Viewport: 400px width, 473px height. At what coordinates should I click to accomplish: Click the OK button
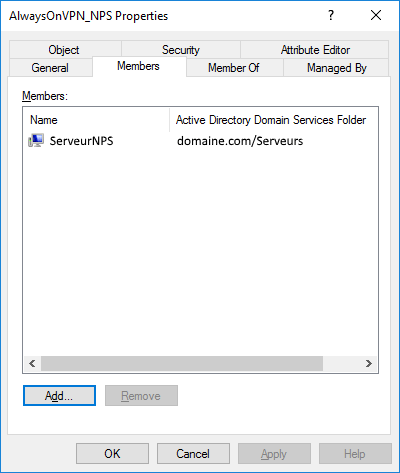[x=112, y=454]
